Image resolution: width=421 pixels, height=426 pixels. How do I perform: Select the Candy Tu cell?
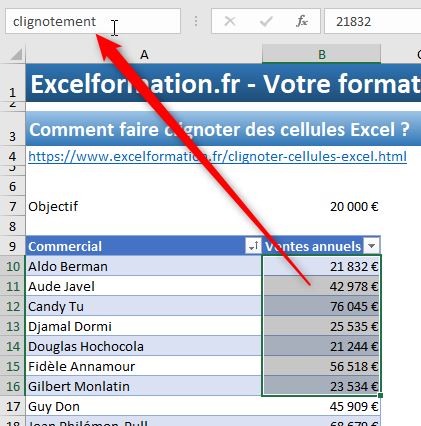pos(144,306)
